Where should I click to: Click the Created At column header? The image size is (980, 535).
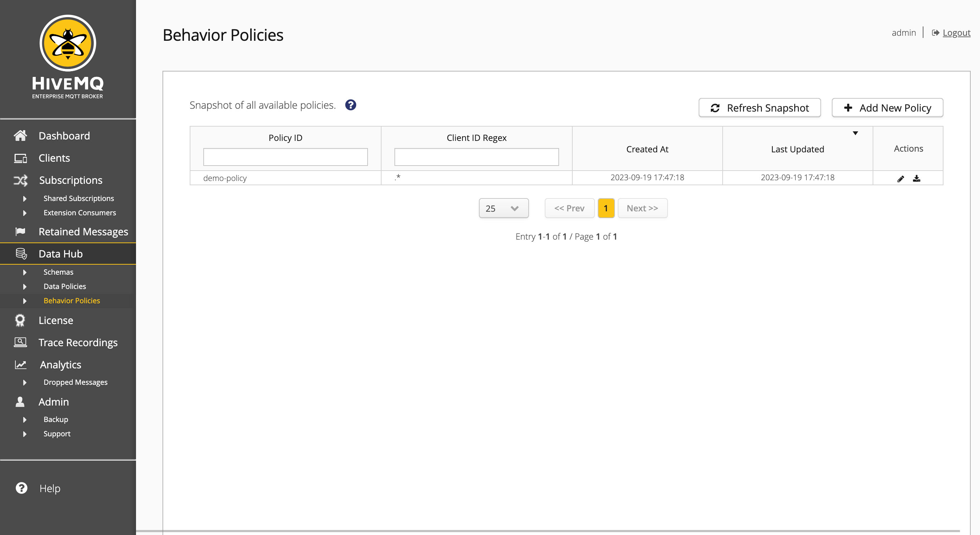(x=647, y=149)
